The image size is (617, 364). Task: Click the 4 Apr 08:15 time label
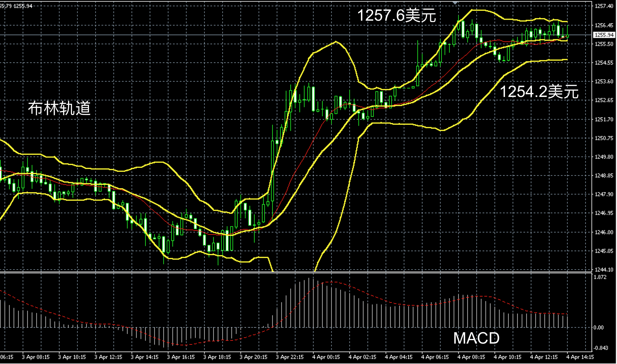[x=471, y=357]
